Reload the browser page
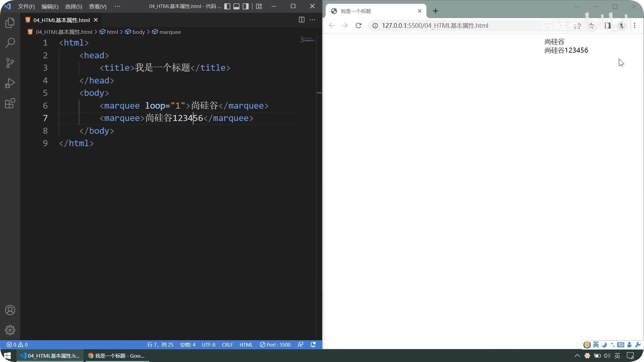Image resolution: width=644 pixels, height=362 pixels. tap(358, 25)
